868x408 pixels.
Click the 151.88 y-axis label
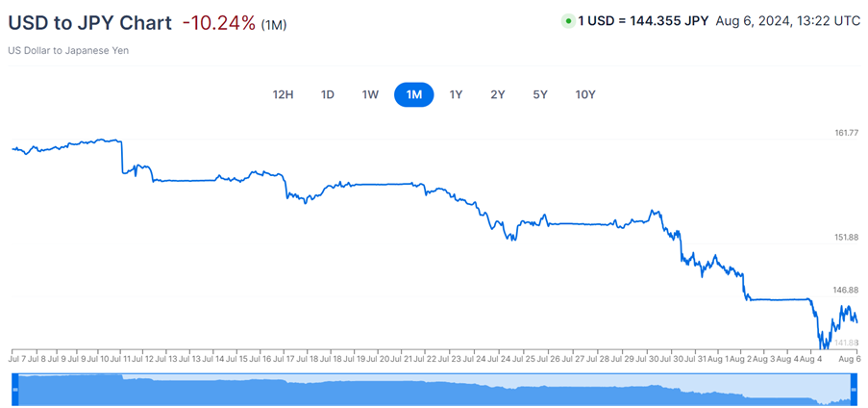(846, 238)
